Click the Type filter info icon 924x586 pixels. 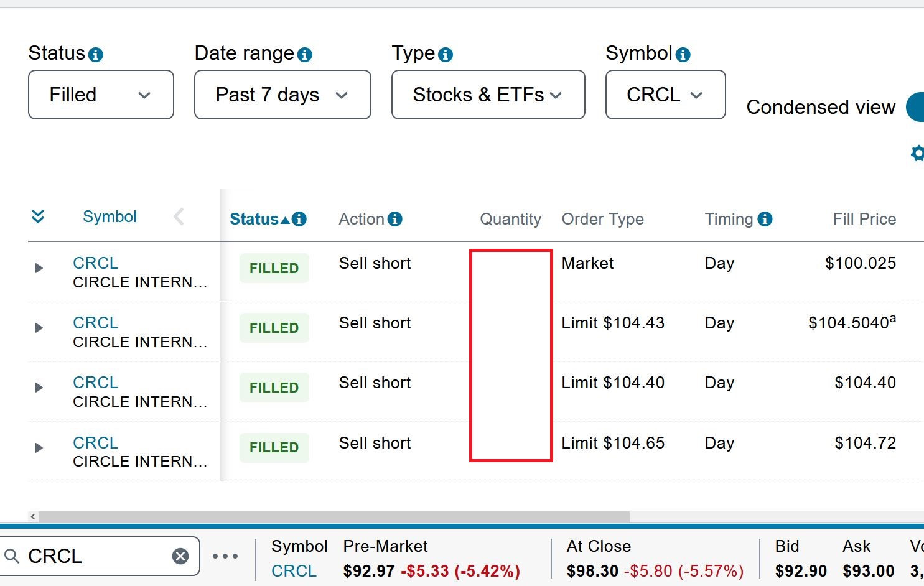445,55
